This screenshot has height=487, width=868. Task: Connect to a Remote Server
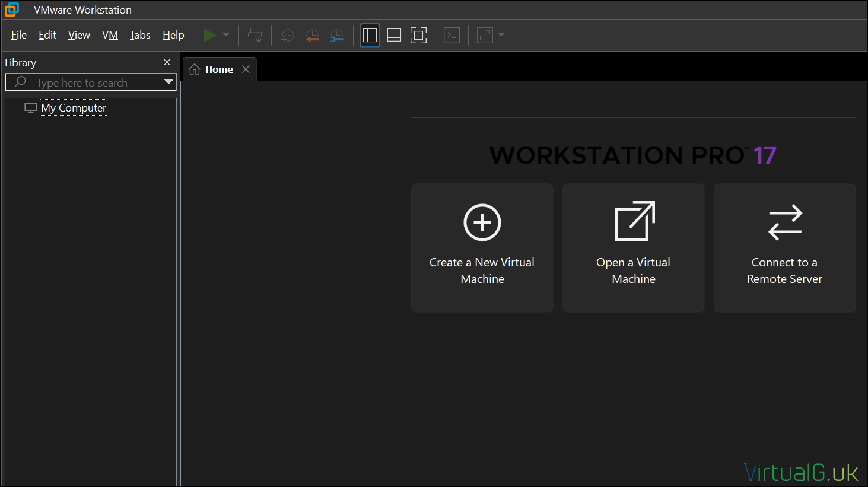(x=784, y=247)
